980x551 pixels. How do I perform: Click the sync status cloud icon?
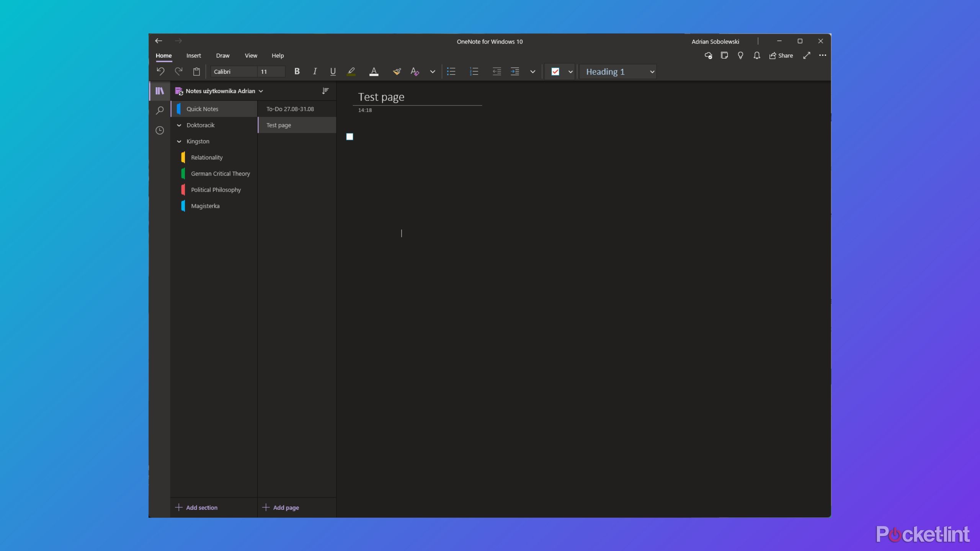708,55
